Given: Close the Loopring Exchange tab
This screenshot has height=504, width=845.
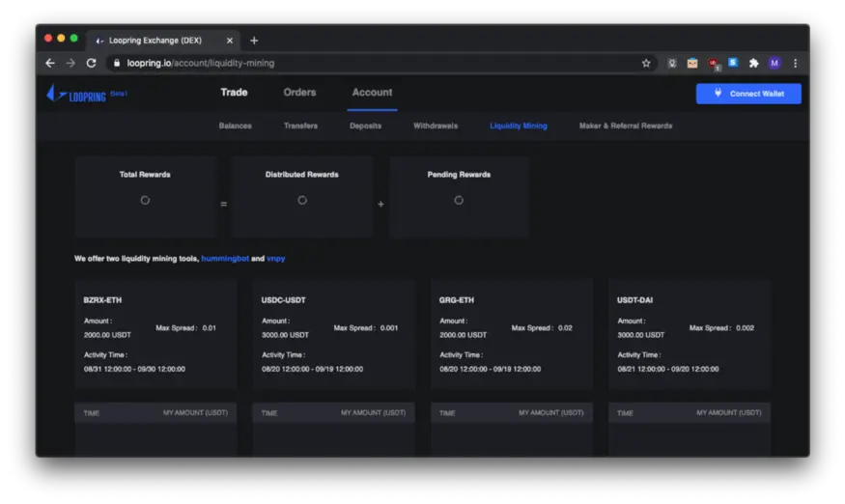Looking at the screenshot, I should 230,41.
